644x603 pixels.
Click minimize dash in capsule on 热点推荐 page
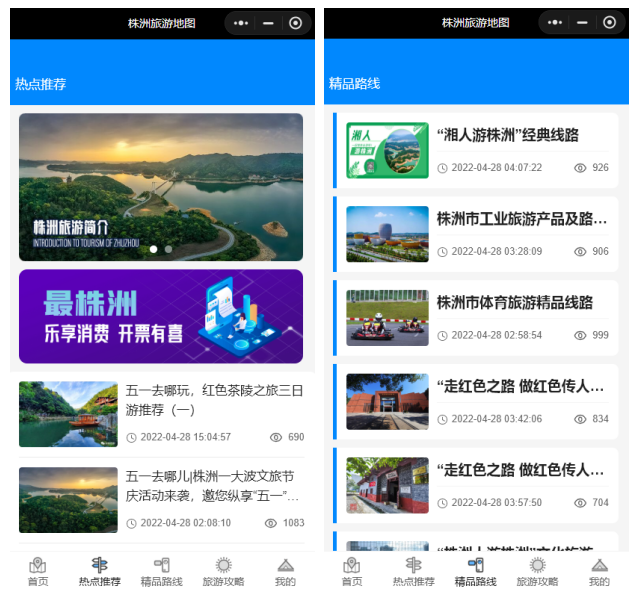pos(268,23)
